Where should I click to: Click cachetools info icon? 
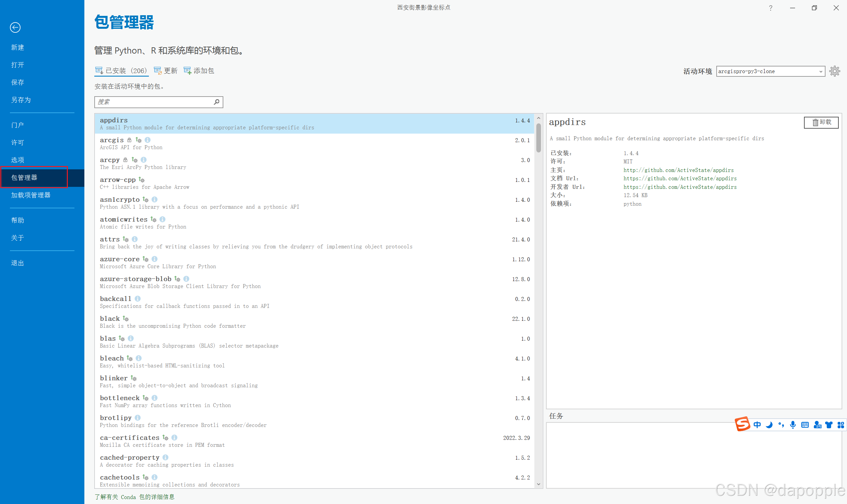(x=154, y=477)
